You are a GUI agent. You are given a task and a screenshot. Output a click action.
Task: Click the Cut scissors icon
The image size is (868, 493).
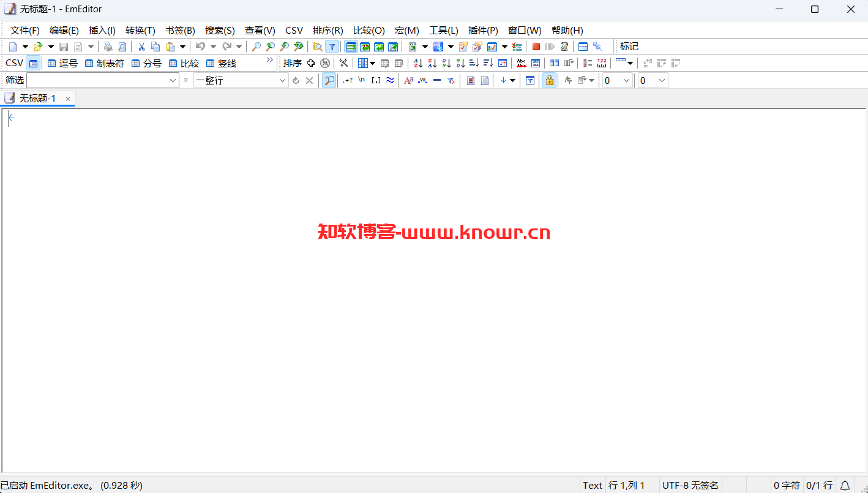(x=141, y=47)
